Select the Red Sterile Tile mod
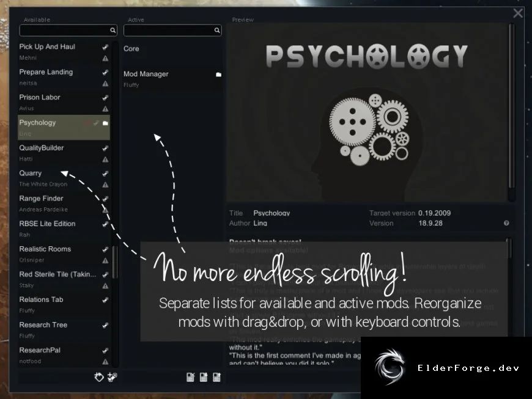 pos(64,279)
